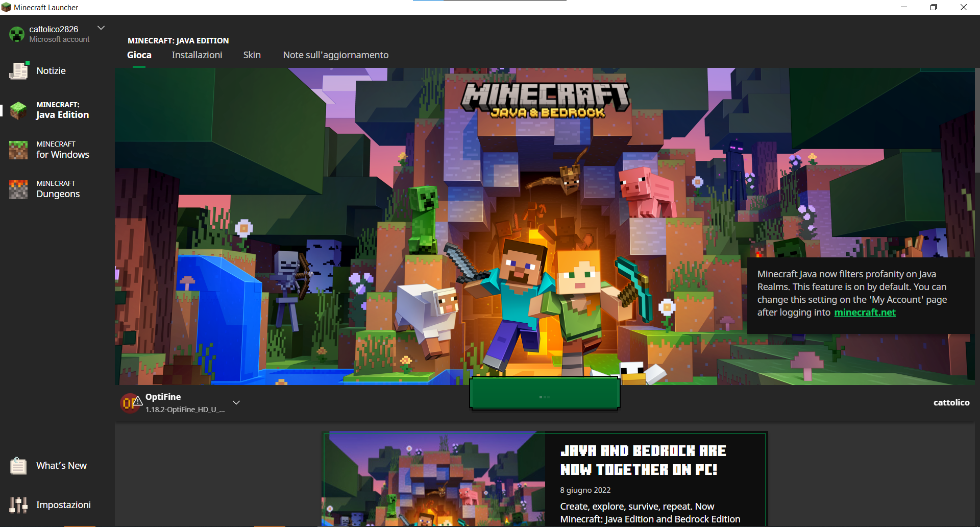The height and width of the screenshot is (527, 980).
Task: Open the What's New clipboard icon
Action: 19,466
